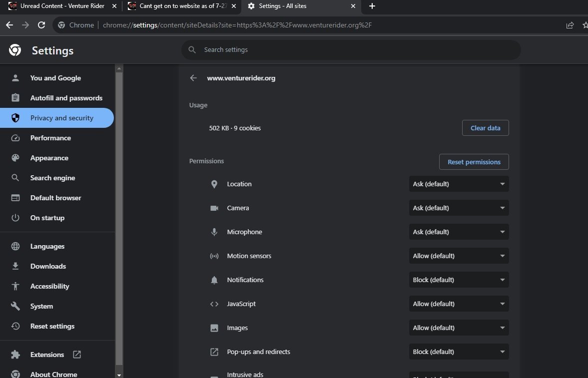Open Privacy and security settings section
Viewport: 588px width, 378px height.
[x=57, y=118]
